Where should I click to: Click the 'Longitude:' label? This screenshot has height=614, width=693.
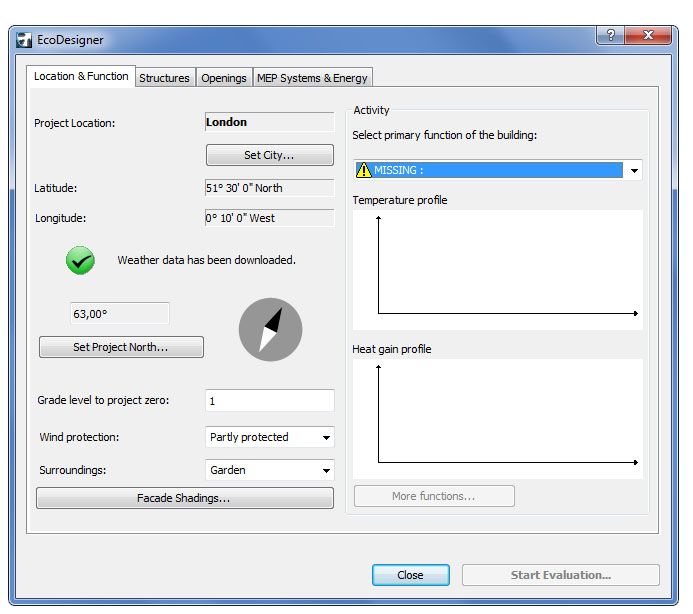pos(61,218)
